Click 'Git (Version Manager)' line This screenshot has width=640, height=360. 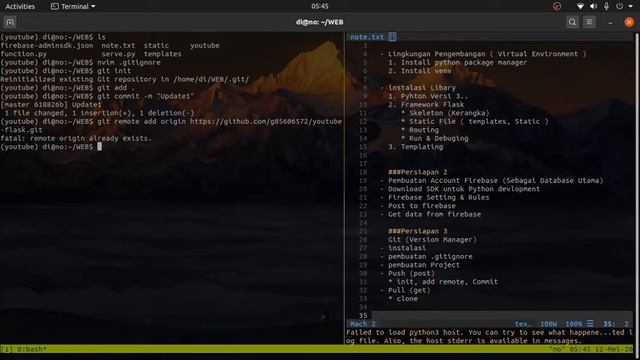coord(432,240)
